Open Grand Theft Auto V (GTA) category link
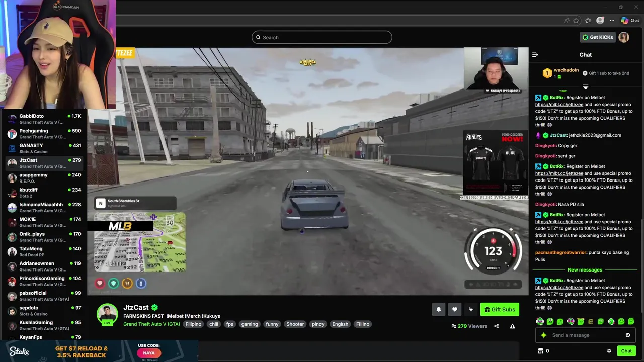This screenshot has width=644, height=362. 151,324
